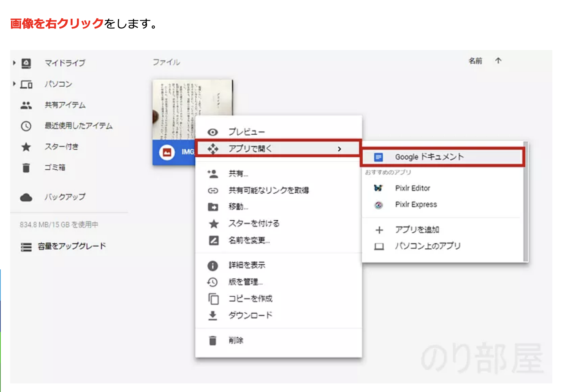This screenshot has width=575, height=392.
Task: Click the plus icon for adding apps
Action: point(379,230)
